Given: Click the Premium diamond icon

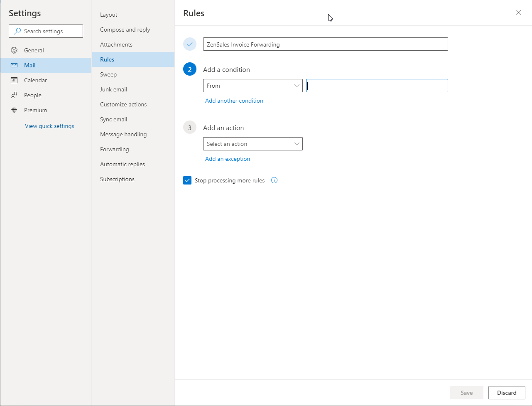Looking at the screenshot, I should click(x=14, y=110).
